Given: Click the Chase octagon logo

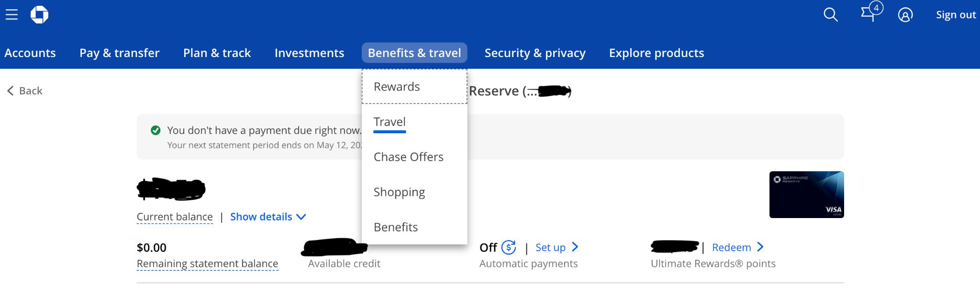Looking at the screenshot, I should click(39, 15).
